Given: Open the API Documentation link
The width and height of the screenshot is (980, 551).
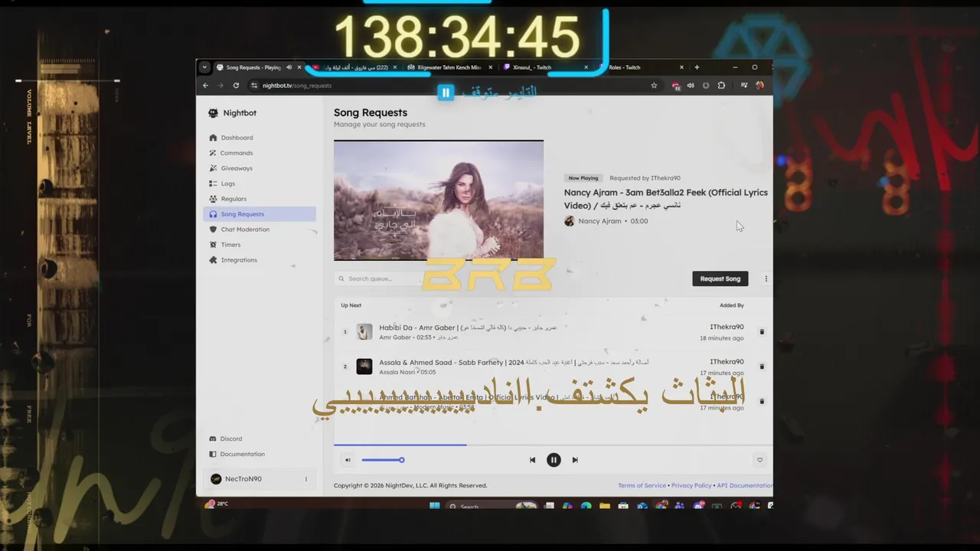Looking at the screenshot, I should click(x=745, y=485).
